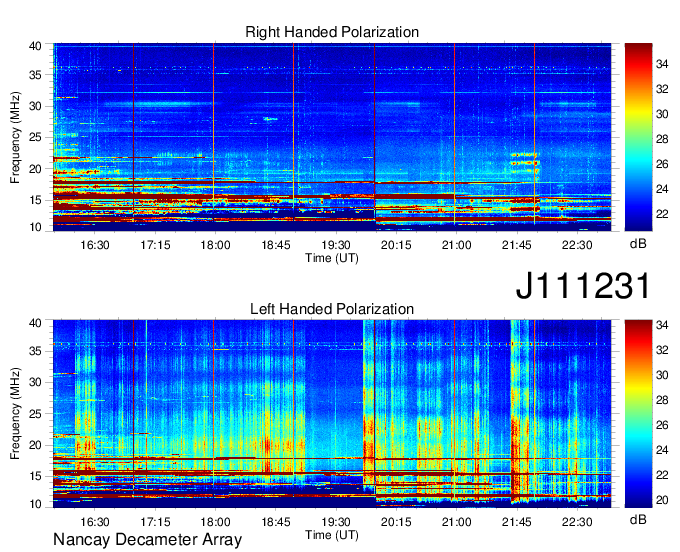This screenshot has height=552, width=680.
Task: Select the "26" dB value on lower colorbar
Action: click(662, 425)
